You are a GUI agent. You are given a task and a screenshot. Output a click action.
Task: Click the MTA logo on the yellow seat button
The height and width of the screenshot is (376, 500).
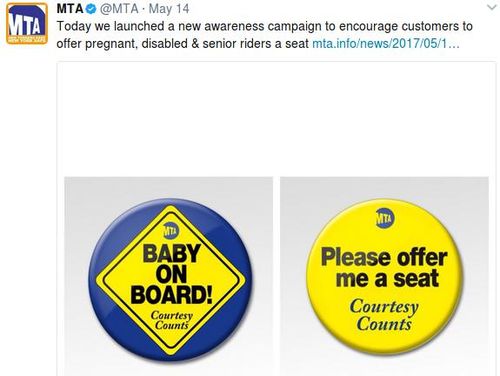(x=384, y=218)
